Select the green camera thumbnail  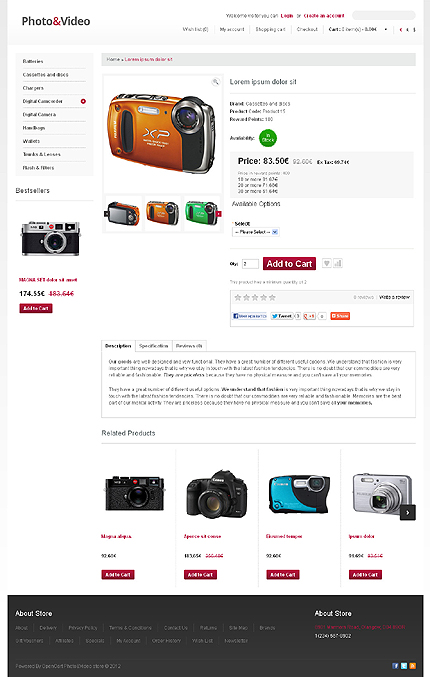(202, 213)
